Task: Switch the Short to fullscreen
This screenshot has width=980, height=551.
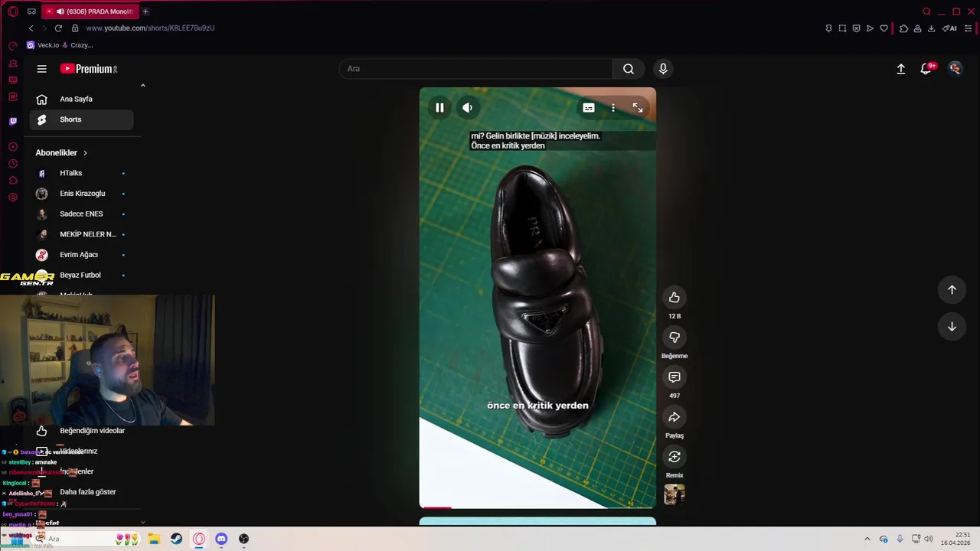Action: (x=638, y=108)
